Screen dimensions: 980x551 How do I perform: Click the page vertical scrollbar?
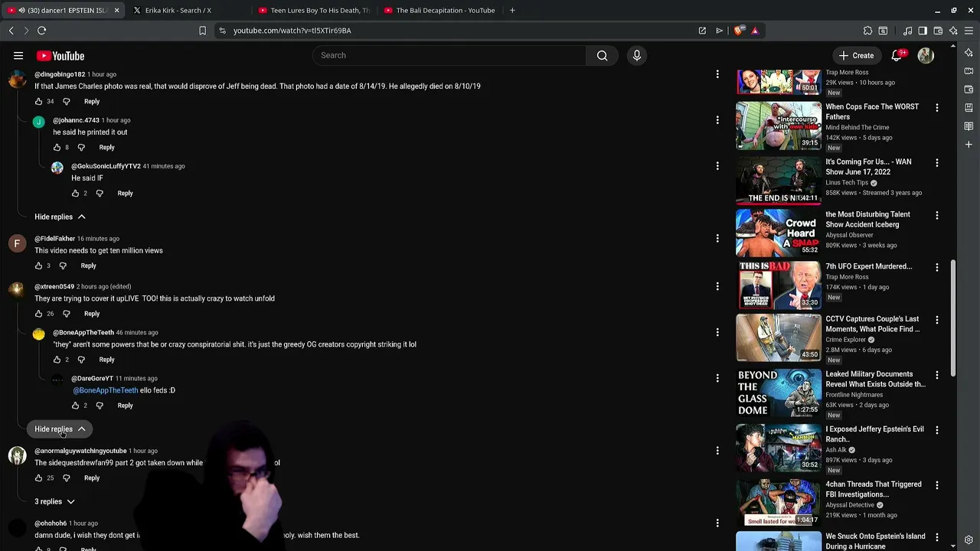pyautogui.click(x=953, y=318)
